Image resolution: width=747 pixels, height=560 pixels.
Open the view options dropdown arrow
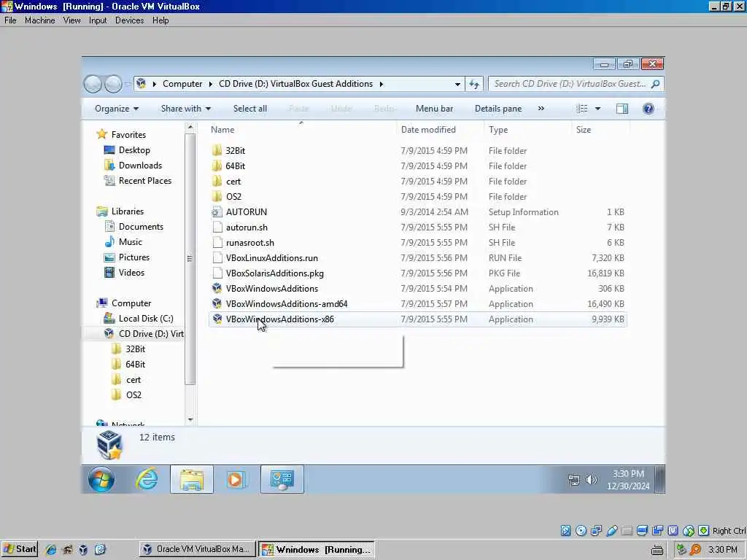pyautogui.click(x=597, y=109)
